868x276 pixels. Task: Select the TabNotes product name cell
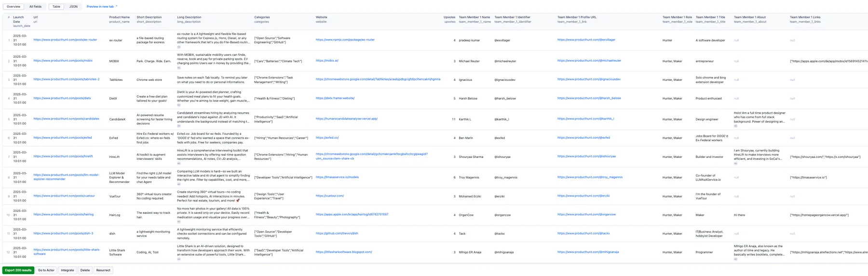coord(116,80)
